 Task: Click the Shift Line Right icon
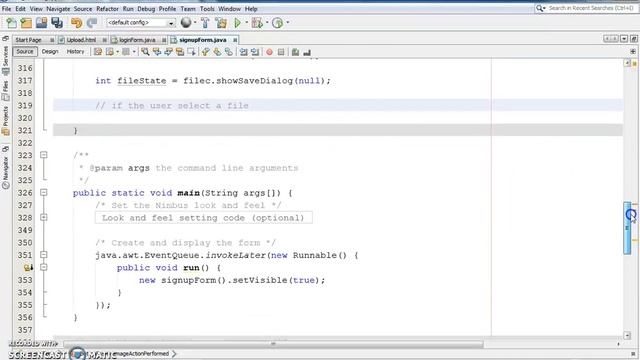click(x=255, y=52)
